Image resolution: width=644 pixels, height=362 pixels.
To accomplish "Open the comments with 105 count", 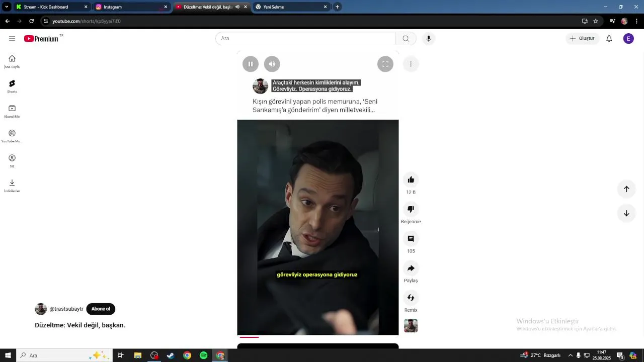I will point(411,239).
